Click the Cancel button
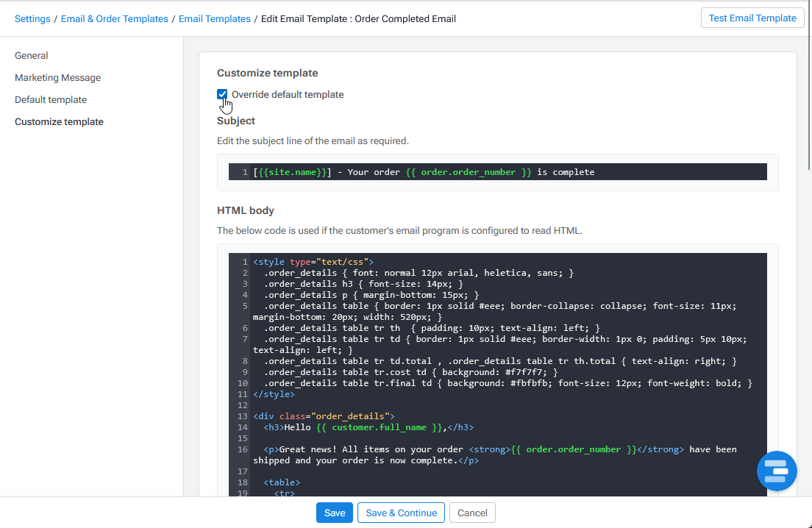The width and height of the screenshot is (812, 528). click(472, 513)
